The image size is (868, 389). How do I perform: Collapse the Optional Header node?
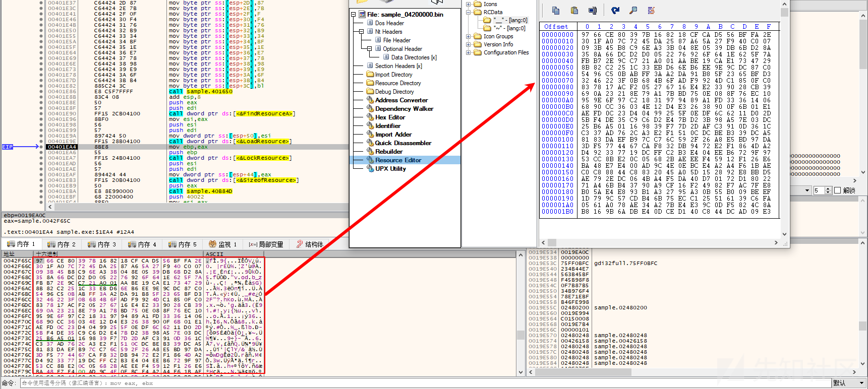point(369,49)
